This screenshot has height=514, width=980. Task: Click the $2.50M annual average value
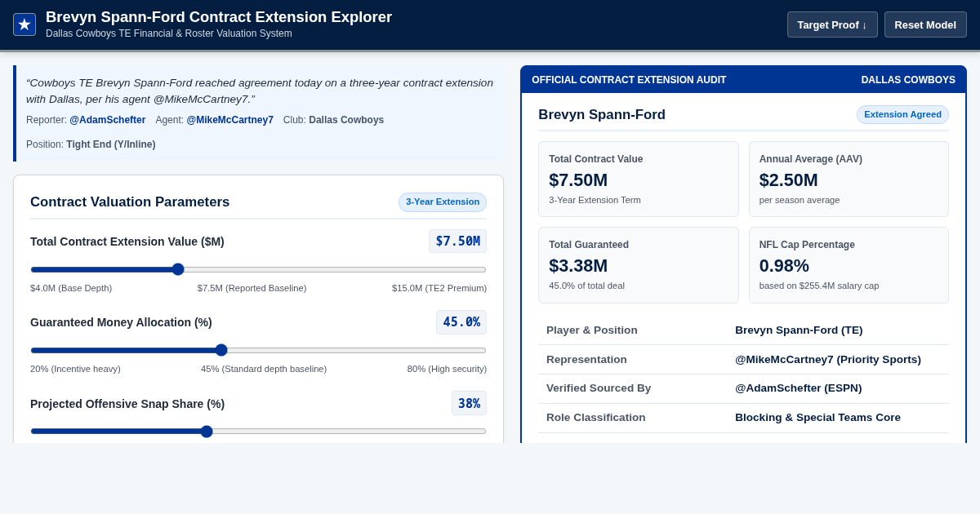click(789, 180)
